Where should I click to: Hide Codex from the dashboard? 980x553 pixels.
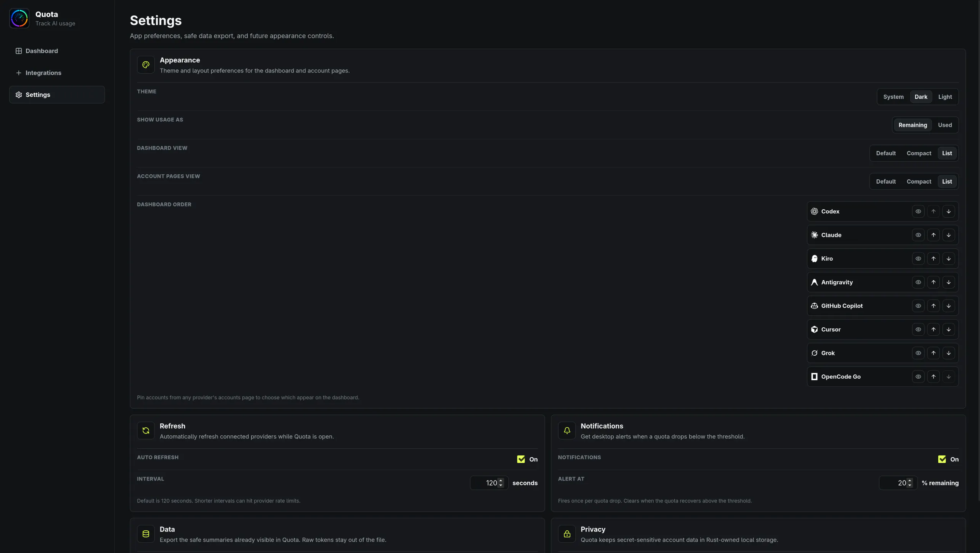(x=918, y=212)
